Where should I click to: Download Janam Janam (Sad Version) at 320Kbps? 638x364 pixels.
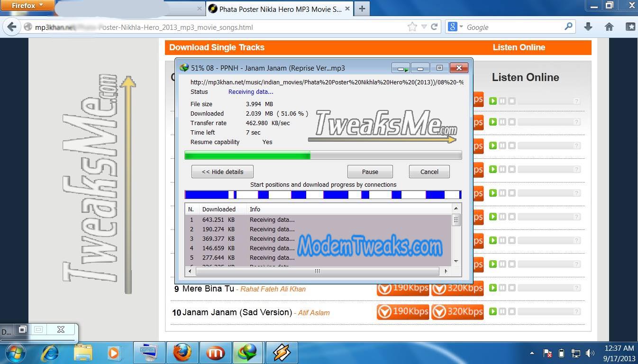click(457, 311)
